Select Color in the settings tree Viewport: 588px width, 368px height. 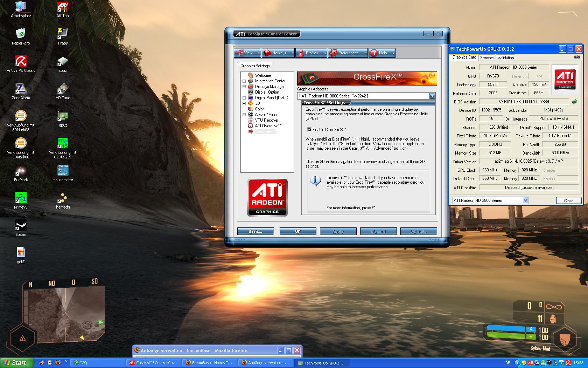click(259, 109)
